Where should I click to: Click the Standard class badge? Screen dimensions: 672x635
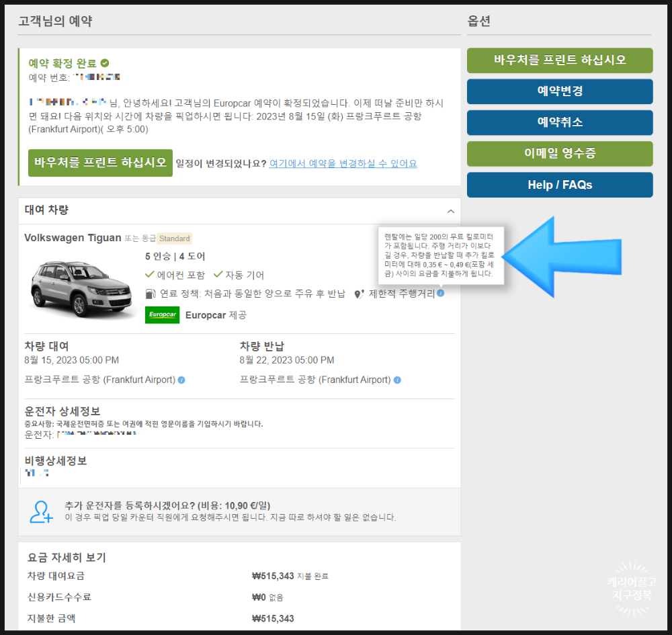175,239
